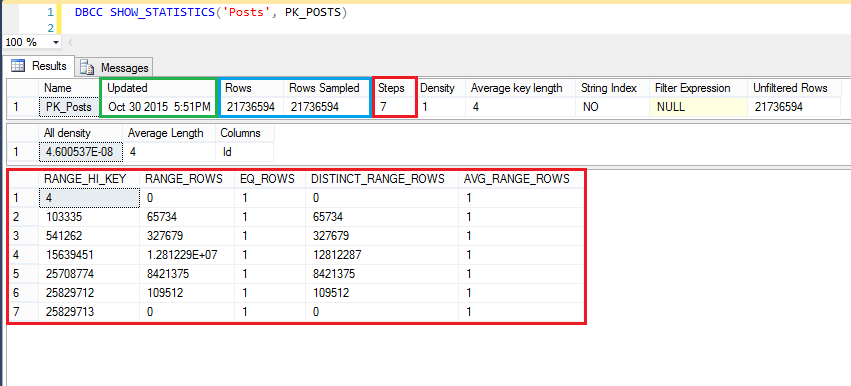Click RANGE_HI_KEY cell with value 541262
Screen dimensions: 851x386
coord(89,236)
